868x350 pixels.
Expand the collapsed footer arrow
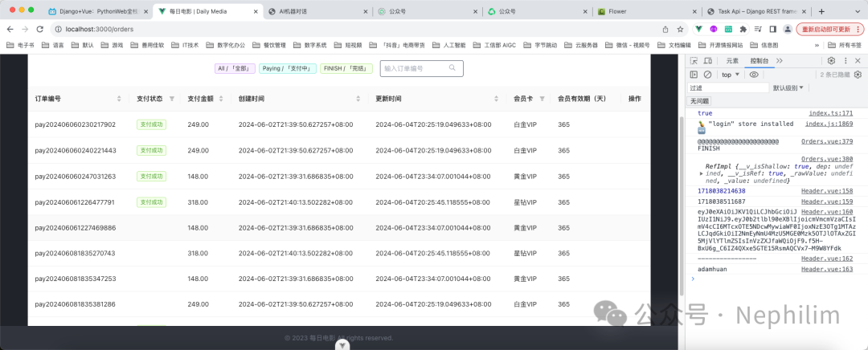coord(344,345)
